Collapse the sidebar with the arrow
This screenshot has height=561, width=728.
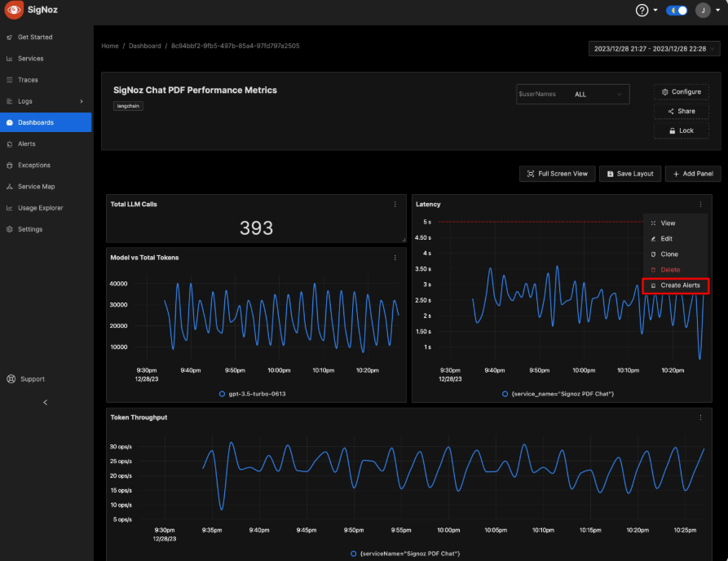45,402
